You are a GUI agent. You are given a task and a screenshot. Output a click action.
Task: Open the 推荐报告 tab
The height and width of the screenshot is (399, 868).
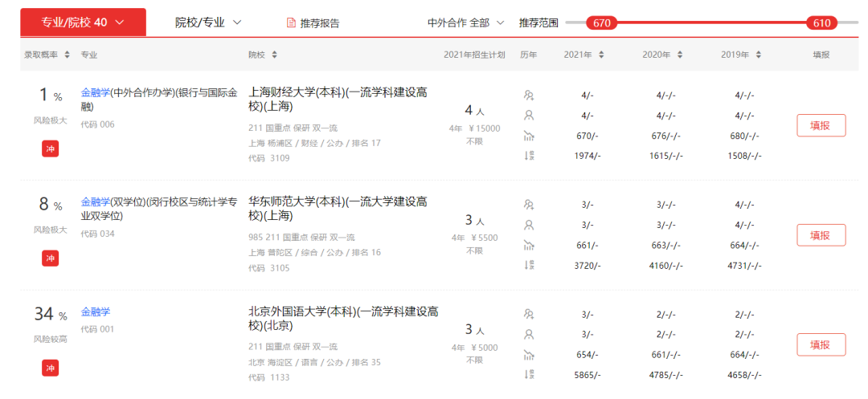pos(319,22)
